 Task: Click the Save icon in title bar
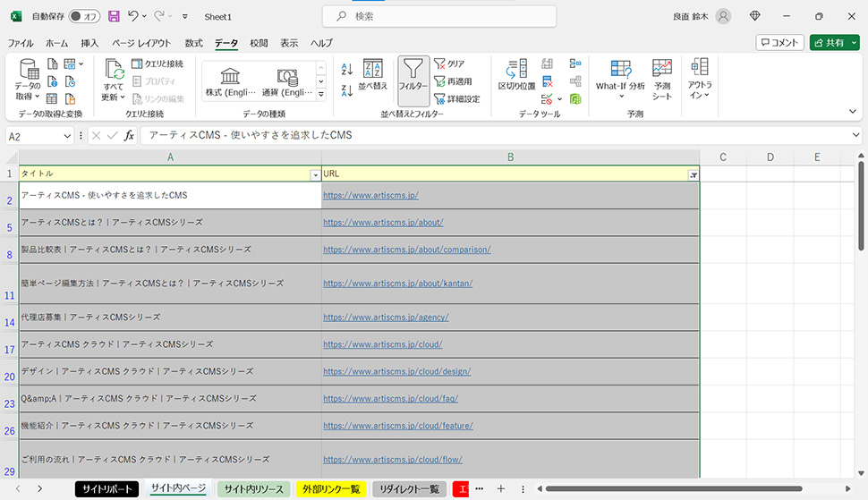[114, 17]
